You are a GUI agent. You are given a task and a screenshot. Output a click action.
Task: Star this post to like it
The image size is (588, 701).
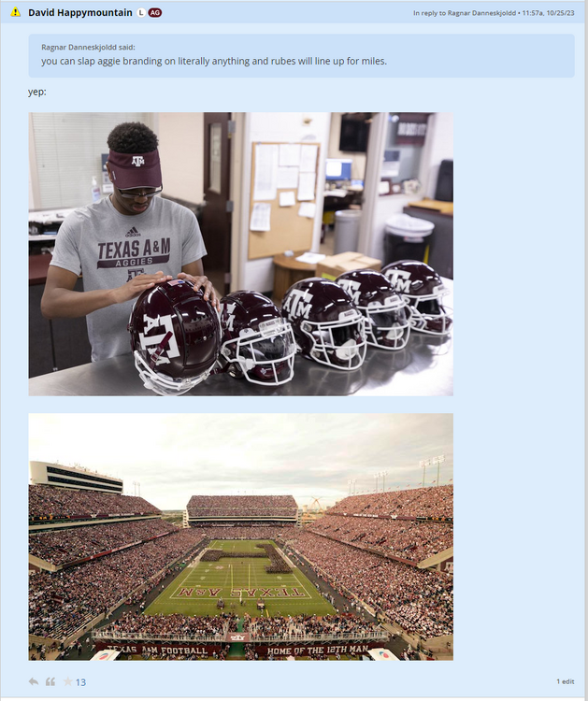click(x=67, y=682)
